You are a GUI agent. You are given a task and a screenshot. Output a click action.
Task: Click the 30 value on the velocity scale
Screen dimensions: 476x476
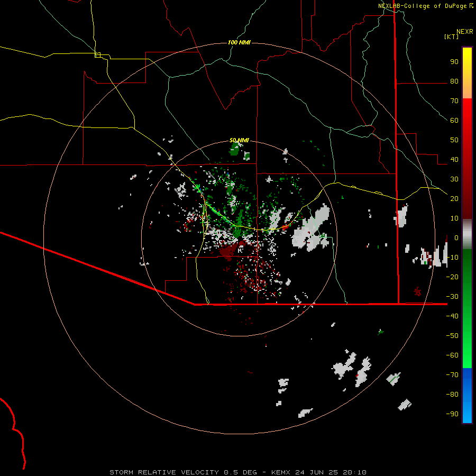[454, 179]
